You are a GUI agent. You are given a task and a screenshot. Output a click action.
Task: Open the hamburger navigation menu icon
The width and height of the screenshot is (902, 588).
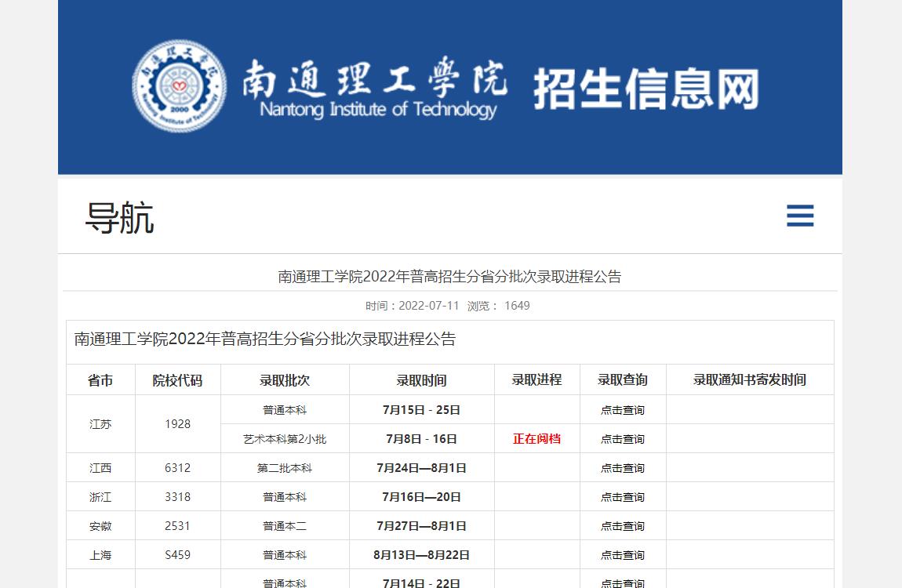(799, 216)
